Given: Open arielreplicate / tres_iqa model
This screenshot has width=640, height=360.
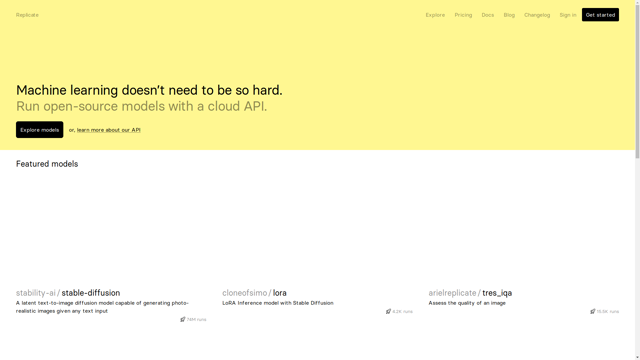Looking at the screenshot, I should (x=470, y=293).
